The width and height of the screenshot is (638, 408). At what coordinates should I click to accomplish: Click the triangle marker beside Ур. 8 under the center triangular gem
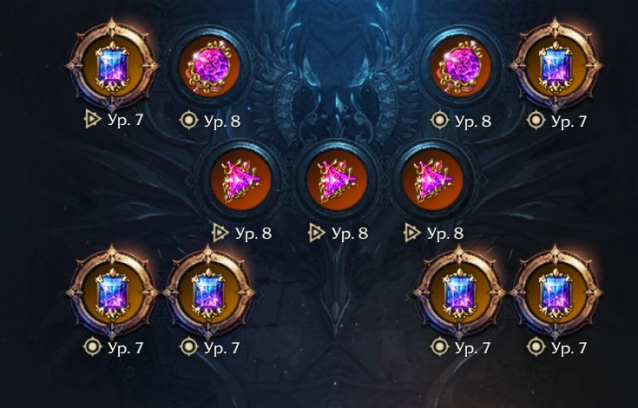[x=317, y=233]
